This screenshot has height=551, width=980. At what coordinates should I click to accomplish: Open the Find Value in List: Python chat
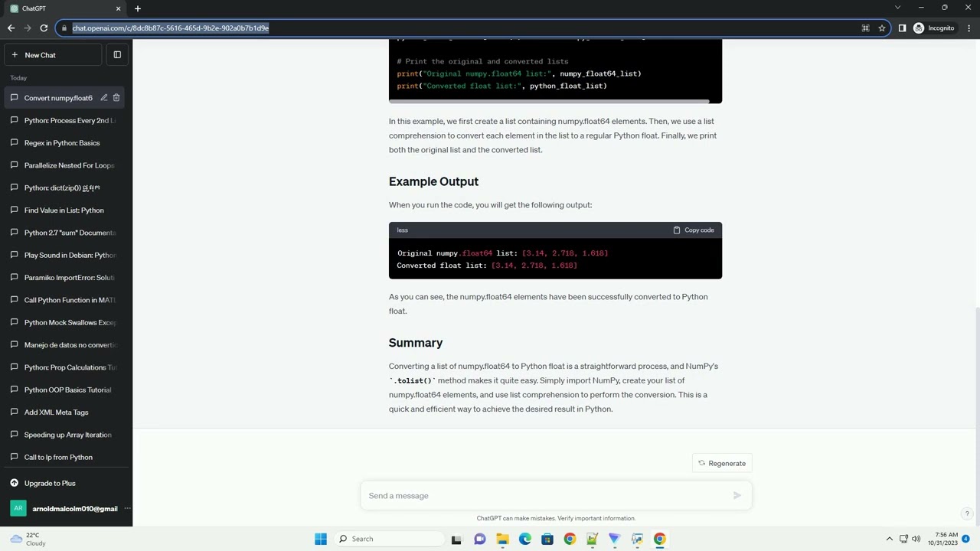point(66,210)
